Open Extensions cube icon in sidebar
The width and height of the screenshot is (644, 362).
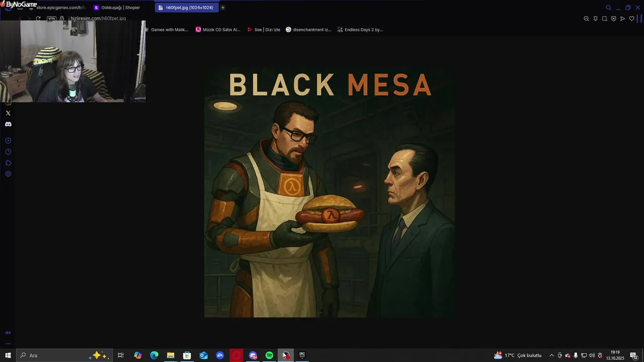(x=8, y=163)
